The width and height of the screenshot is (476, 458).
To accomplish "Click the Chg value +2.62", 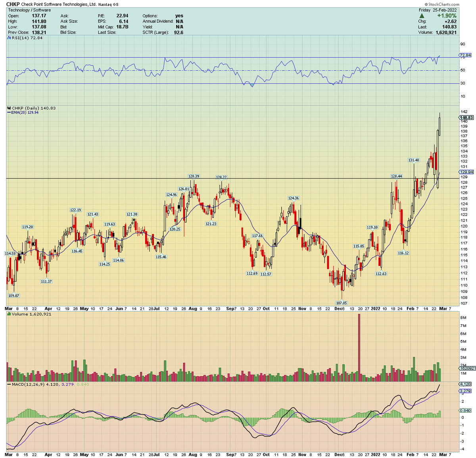I will (451, 21).
